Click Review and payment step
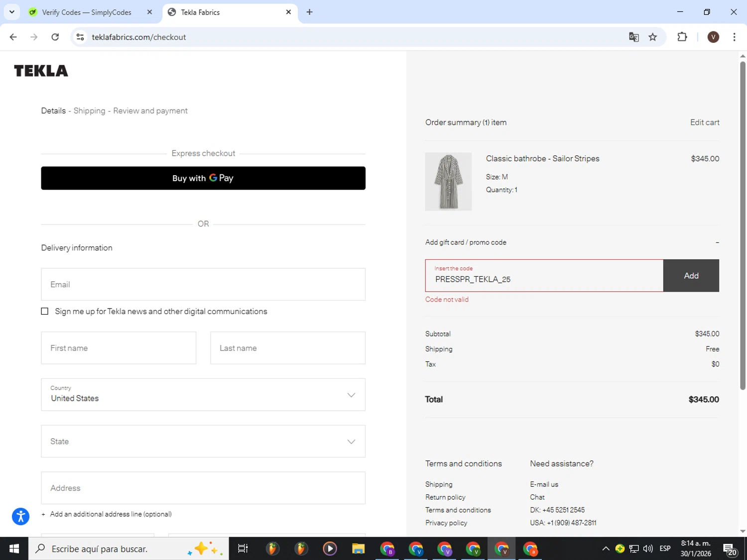The image size is (747, 560). pyautogui.click(x=150, y=111)
